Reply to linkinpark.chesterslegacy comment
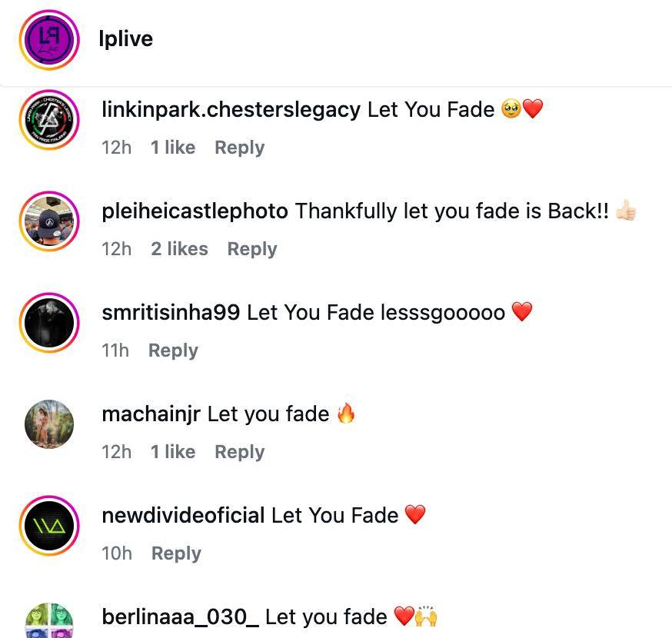The height and width of the screenshot is (638, 672). [x=240, y=148]
